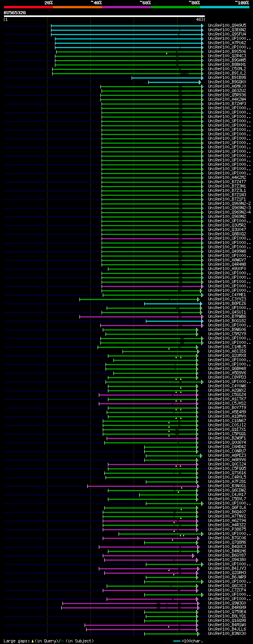Select the UniRef100_Q63ZU2 label
The height and width of the screenshot is (644, 253).
(x=227, y=90)
